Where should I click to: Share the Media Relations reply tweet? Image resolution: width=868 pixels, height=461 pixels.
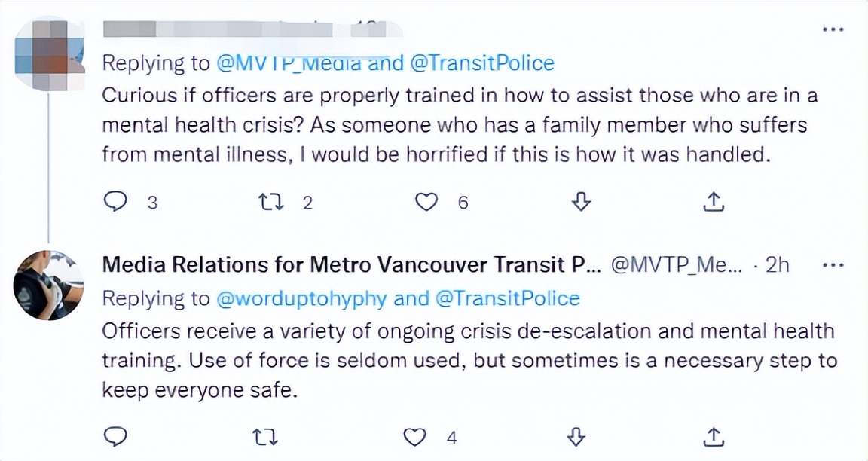tap(714, 436)
